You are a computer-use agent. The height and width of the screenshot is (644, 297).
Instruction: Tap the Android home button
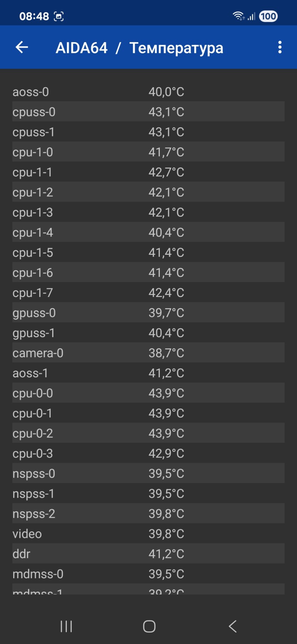[x=149, y=626]
